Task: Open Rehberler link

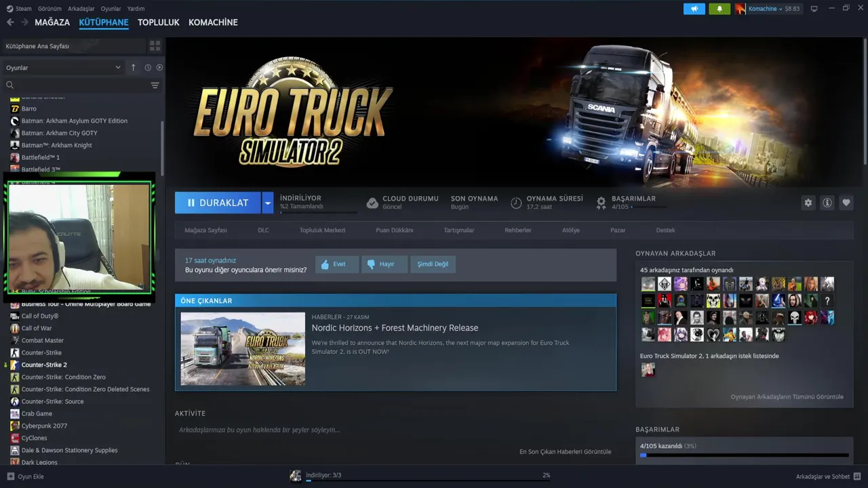Action: pos(518,230)
